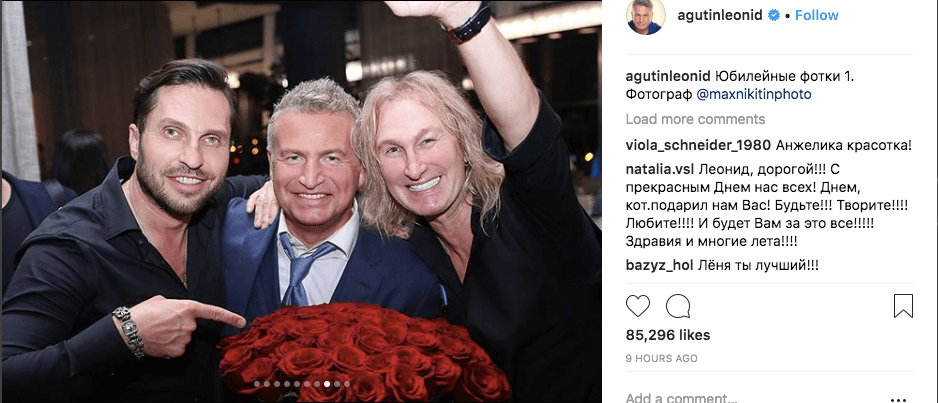The width and height of the screenshot is (938, 403).
Task: Click the blue verified badge
Action: (773, 16)
